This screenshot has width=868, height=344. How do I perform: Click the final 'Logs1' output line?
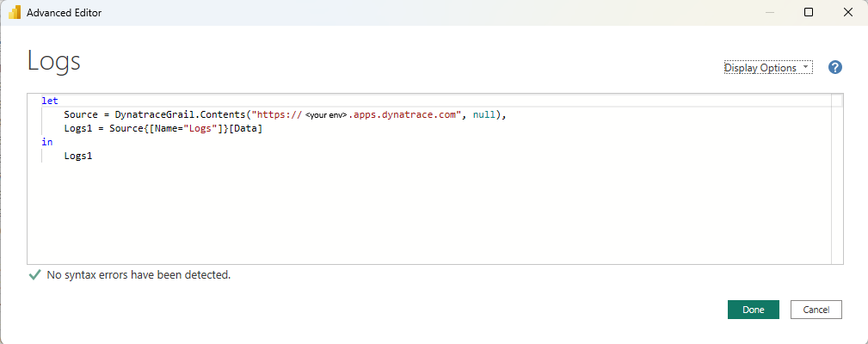(78, 156)
